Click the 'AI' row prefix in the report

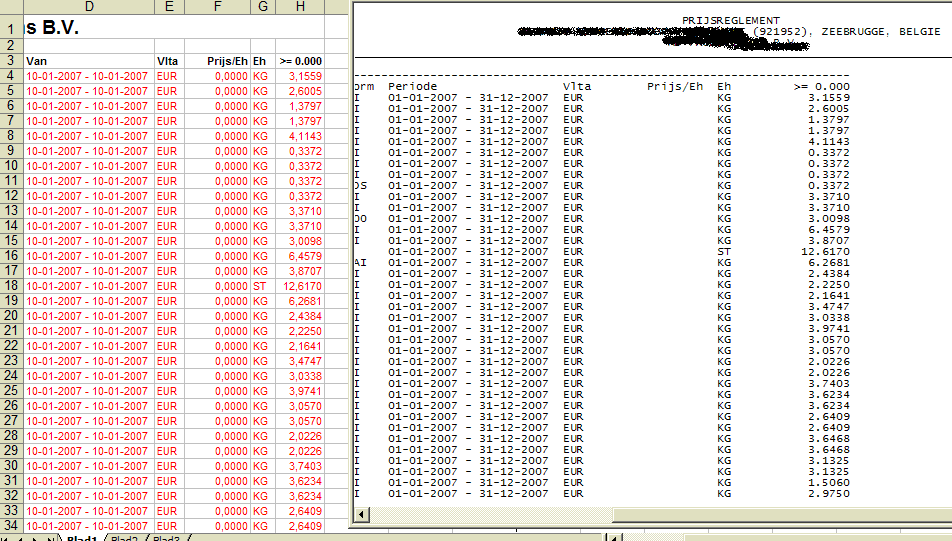pos(361,262)
